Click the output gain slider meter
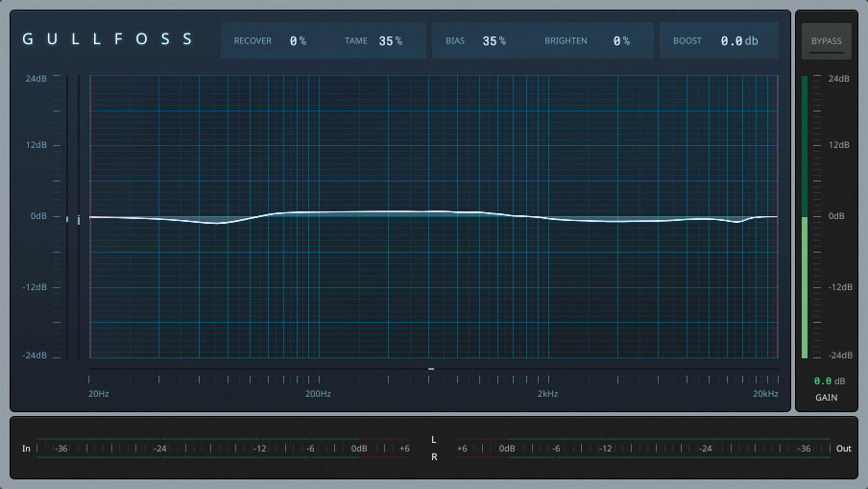This screenshot has height=489, width=868. (805, 217)
